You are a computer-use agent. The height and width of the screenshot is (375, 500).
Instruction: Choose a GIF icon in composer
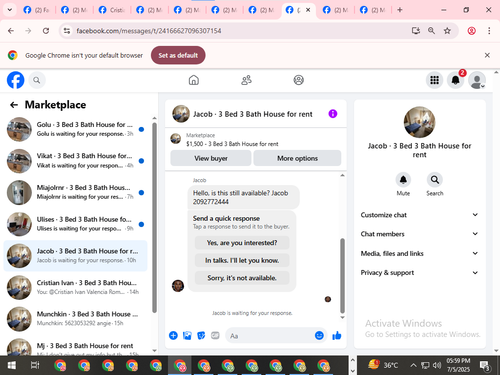215,335
